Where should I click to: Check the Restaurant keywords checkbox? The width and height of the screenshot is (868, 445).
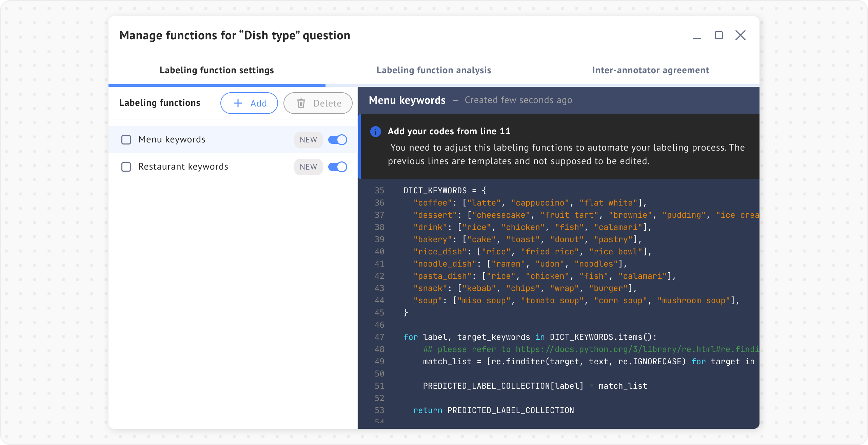126,167
